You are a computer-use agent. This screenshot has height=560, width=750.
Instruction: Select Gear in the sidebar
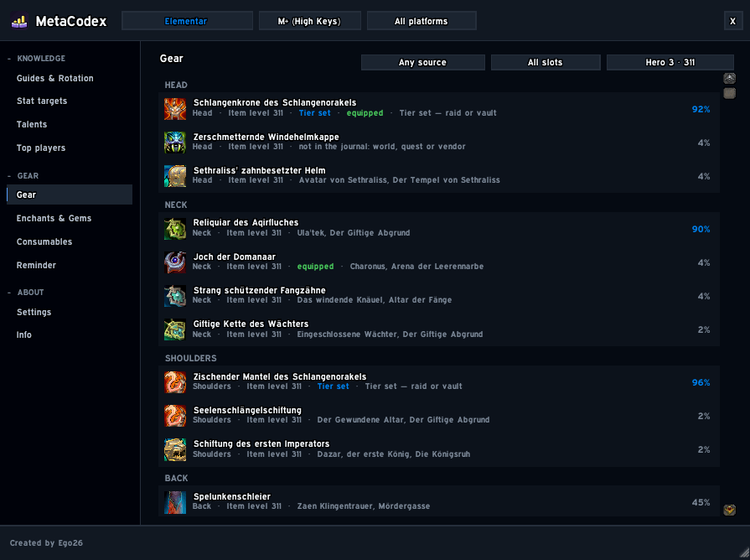click(x=70, y=194)
